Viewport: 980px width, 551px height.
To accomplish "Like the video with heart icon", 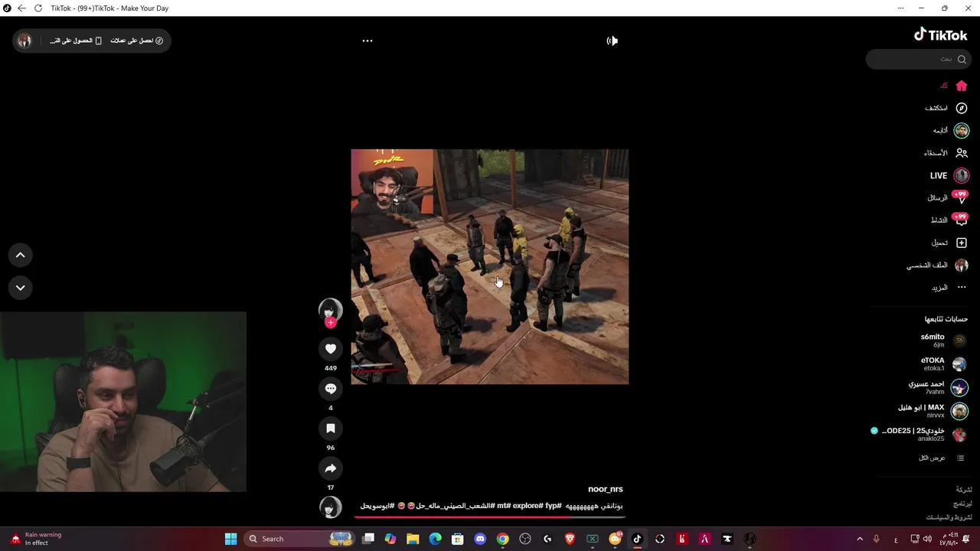I will click(331, 349).
